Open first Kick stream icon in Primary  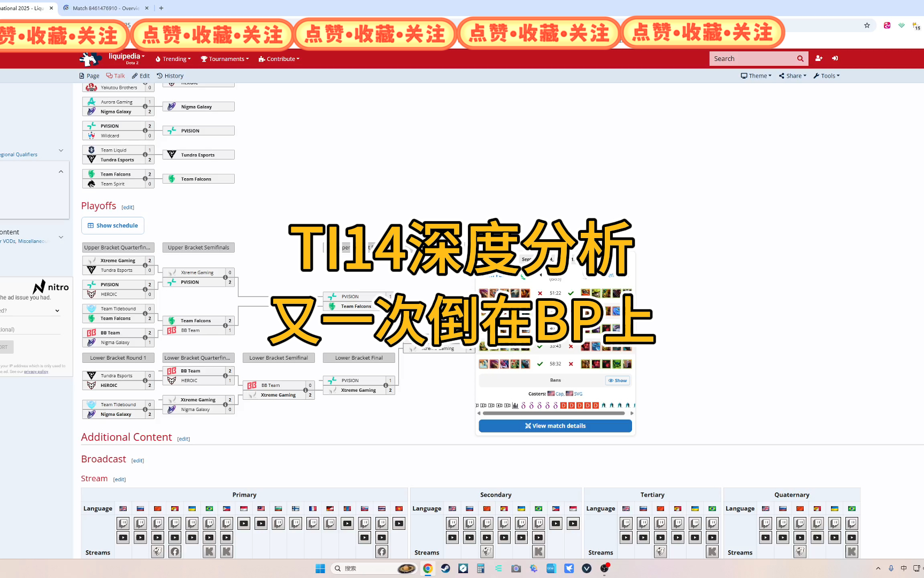210,551
